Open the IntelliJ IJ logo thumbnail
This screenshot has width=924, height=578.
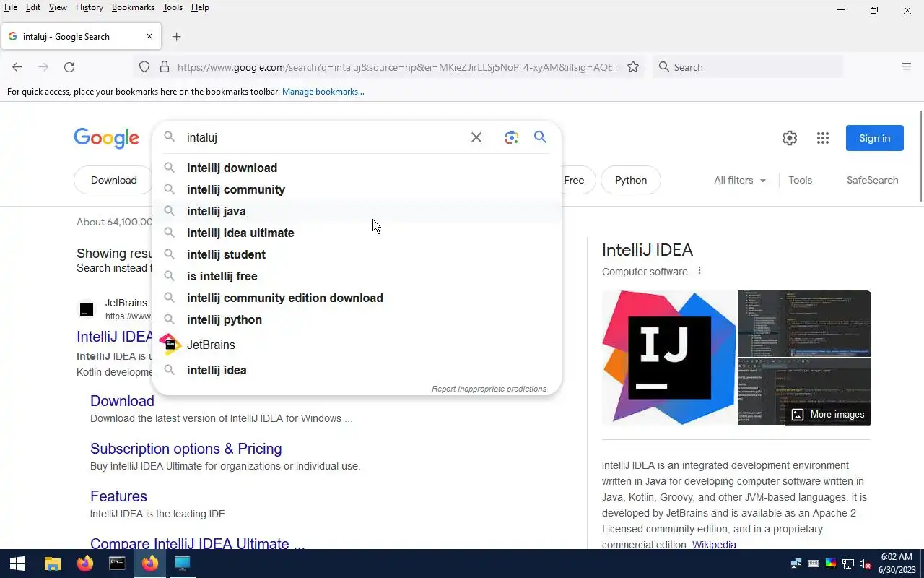point(669,357)
